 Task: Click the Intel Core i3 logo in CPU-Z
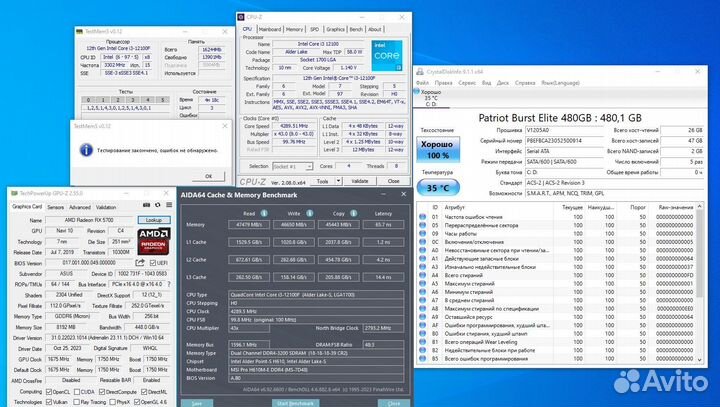click(387, 56)
